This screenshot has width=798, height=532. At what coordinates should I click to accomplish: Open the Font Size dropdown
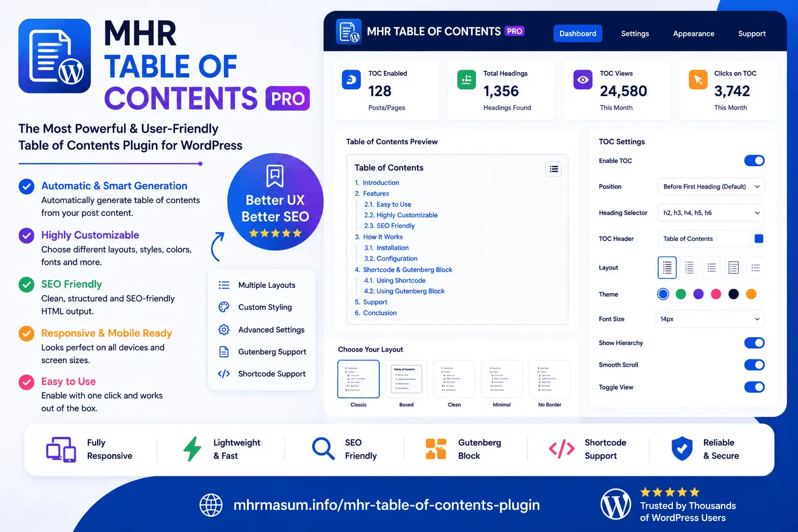click(x=710, y=319)
